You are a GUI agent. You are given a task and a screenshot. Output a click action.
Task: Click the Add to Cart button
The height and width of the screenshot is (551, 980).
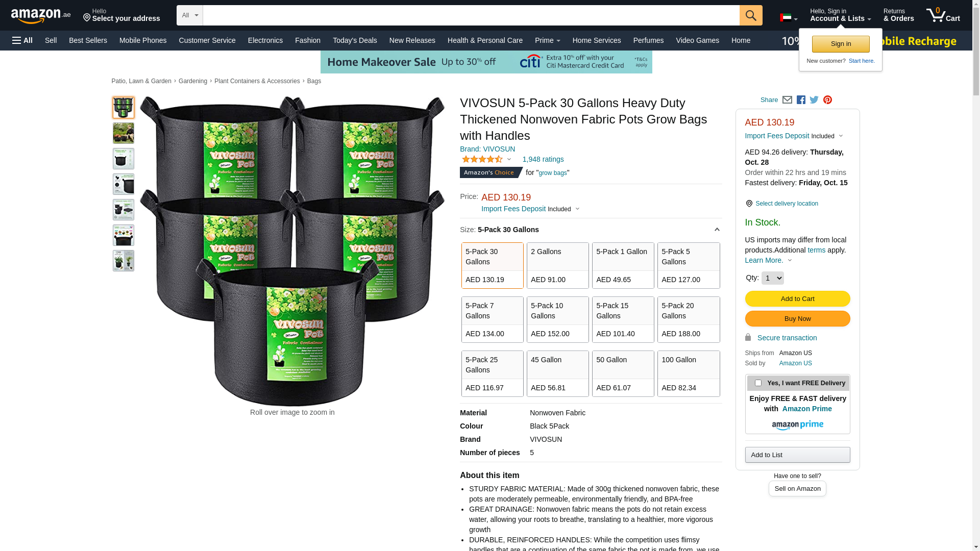[797, 298]
